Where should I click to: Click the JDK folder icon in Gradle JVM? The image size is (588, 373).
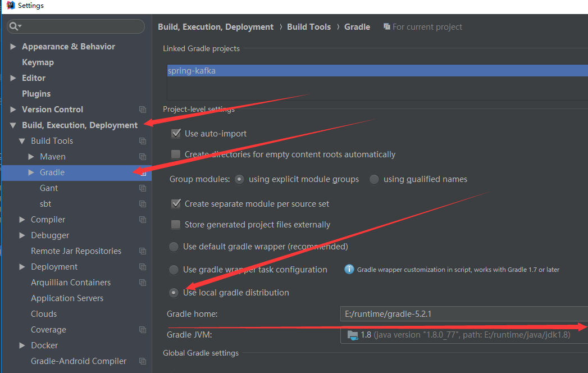click(x=353, y=335)
